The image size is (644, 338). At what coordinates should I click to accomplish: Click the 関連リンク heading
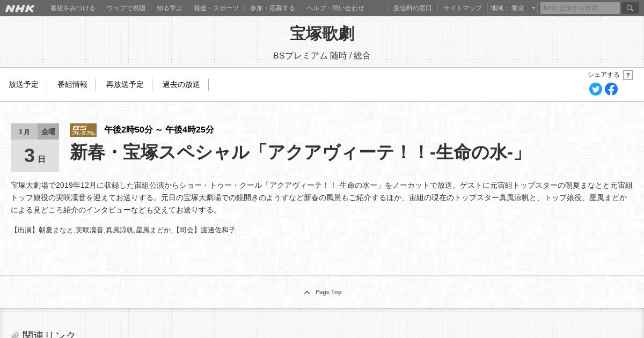49,335
